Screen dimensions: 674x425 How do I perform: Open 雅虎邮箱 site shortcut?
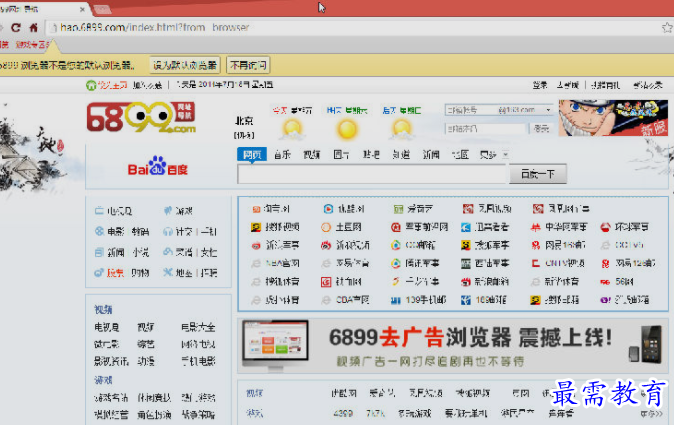tap(625, 300)
